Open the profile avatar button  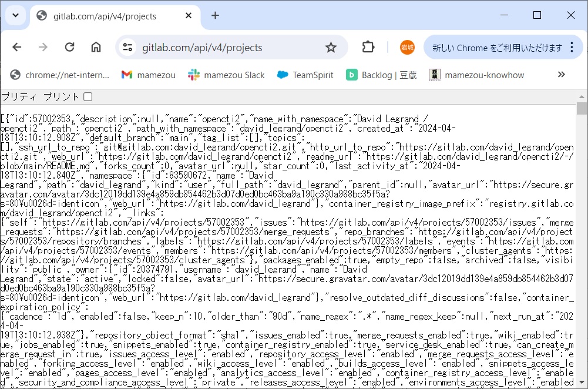406,48
